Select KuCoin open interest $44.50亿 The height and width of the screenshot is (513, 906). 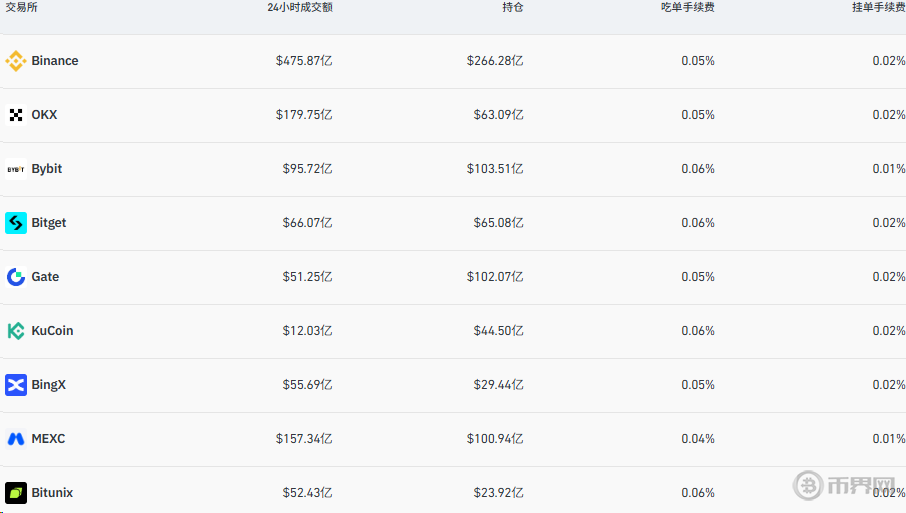coord(499,330)
